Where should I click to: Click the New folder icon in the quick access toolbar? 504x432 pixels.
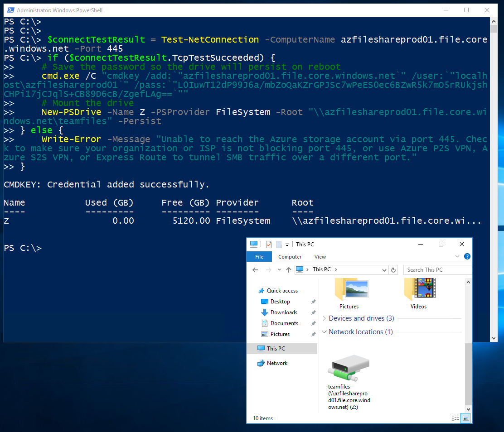coord(279,245)
